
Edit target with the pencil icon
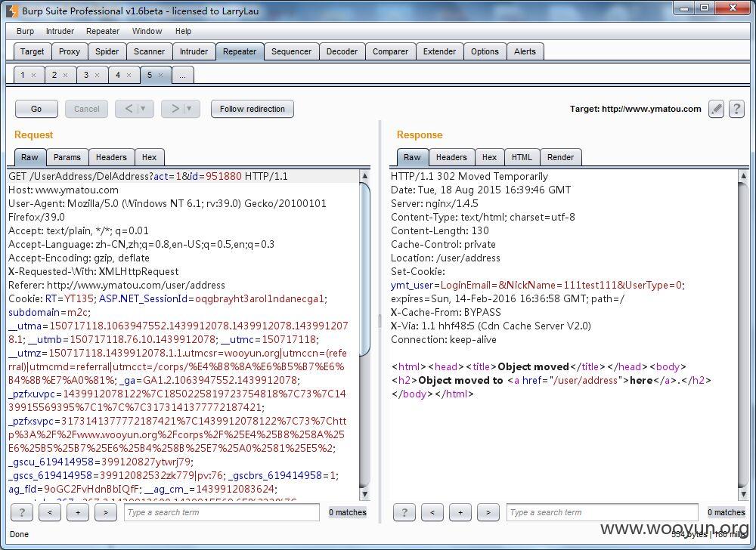click(716, 109)
